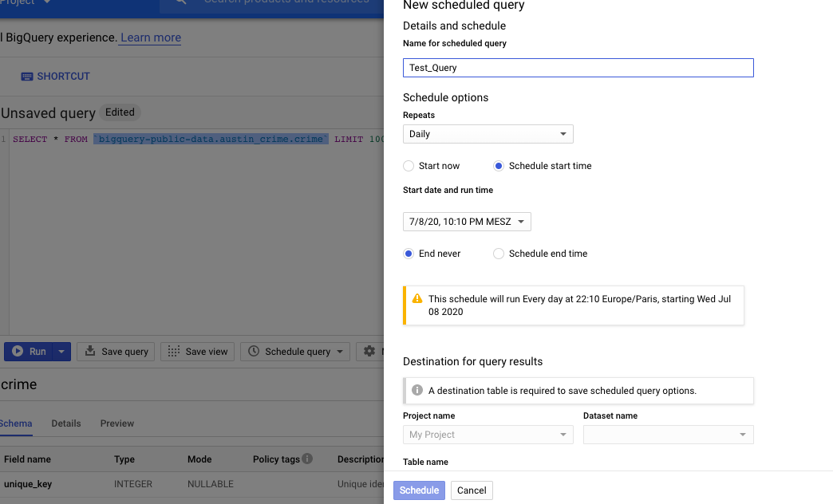Open the start date and time picker
This screenshot has height=504, width=833.
(467, 222)
